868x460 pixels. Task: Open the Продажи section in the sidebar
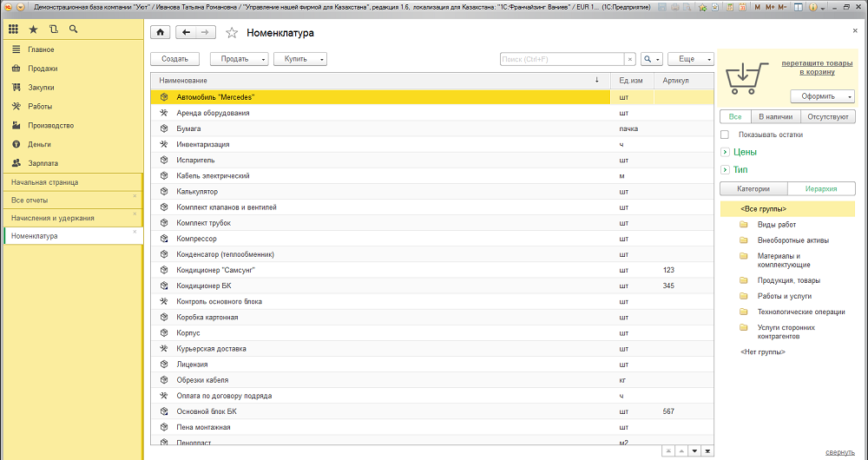[42, 69]
